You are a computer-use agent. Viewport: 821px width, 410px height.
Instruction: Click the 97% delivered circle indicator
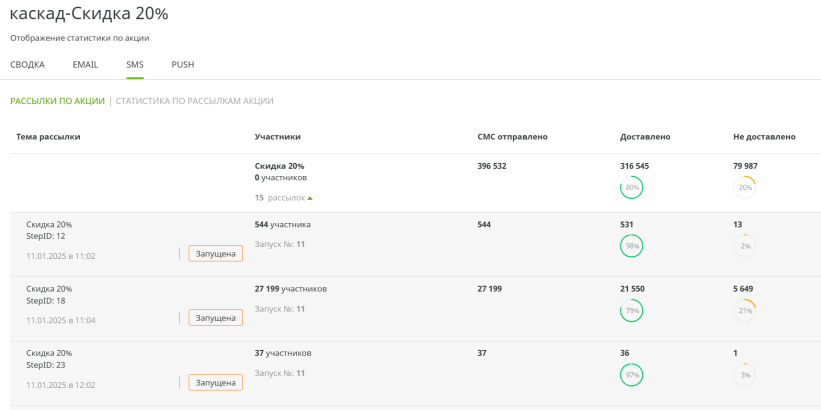tap(631, 374)
